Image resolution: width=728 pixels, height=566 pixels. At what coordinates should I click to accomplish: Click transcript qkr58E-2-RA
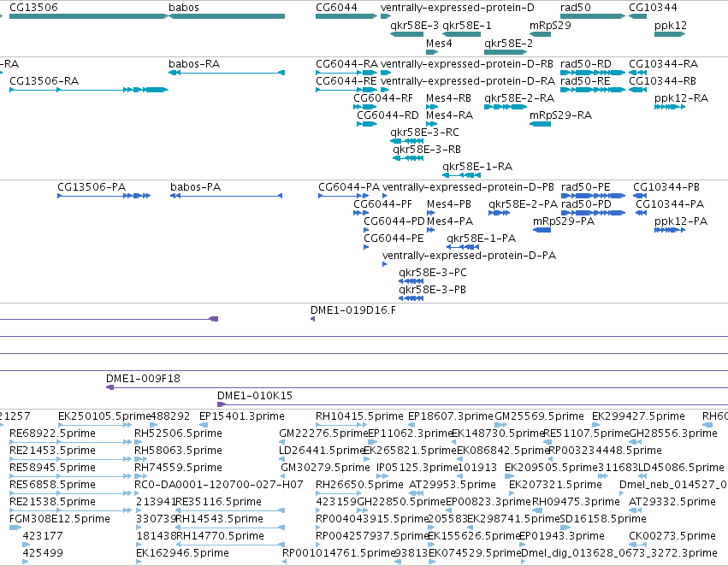[505, 107]
